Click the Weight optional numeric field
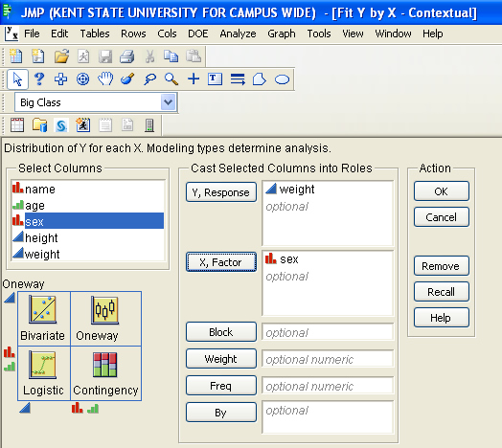502x448 pixels. click(x=328, y=359)
